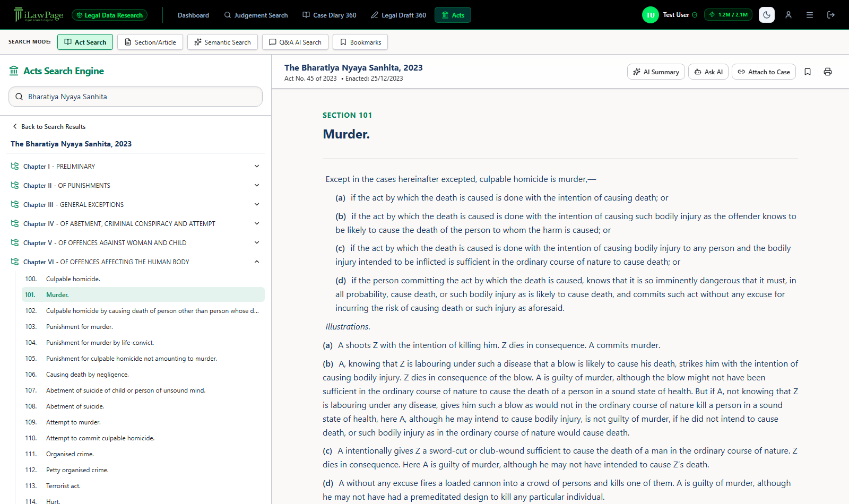Click the tree icon beside Chapter III

click(15, 204)
